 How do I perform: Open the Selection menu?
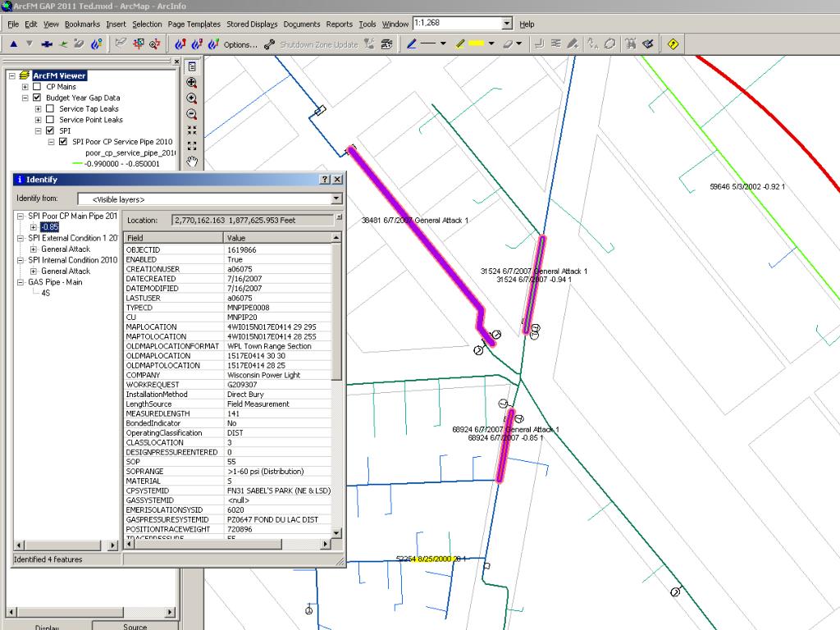tap(148, 24)
